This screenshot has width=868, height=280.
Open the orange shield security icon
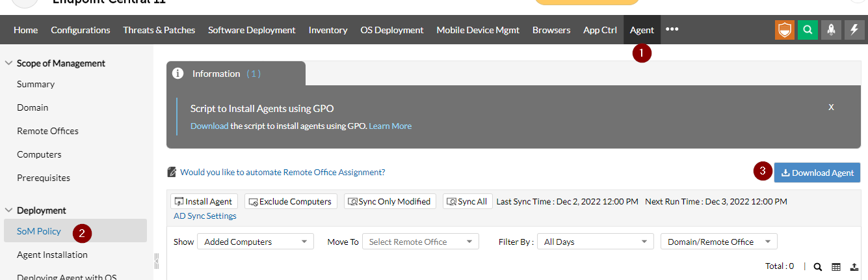tap(785, 30)
